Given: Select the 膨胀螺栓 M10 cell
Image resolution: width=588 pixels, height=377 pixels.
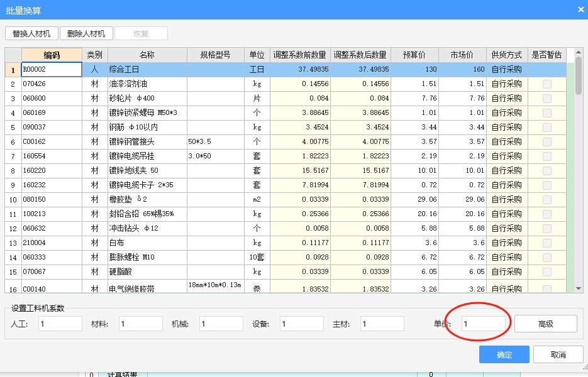Looking at the screenshot, I should point(147,257).
